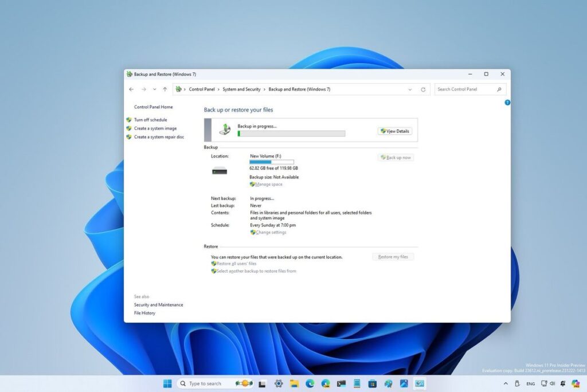The width and height of the screenshot is (587, 392).
Task: Expand the address bar history dropdown
Action: pos(410,89)
